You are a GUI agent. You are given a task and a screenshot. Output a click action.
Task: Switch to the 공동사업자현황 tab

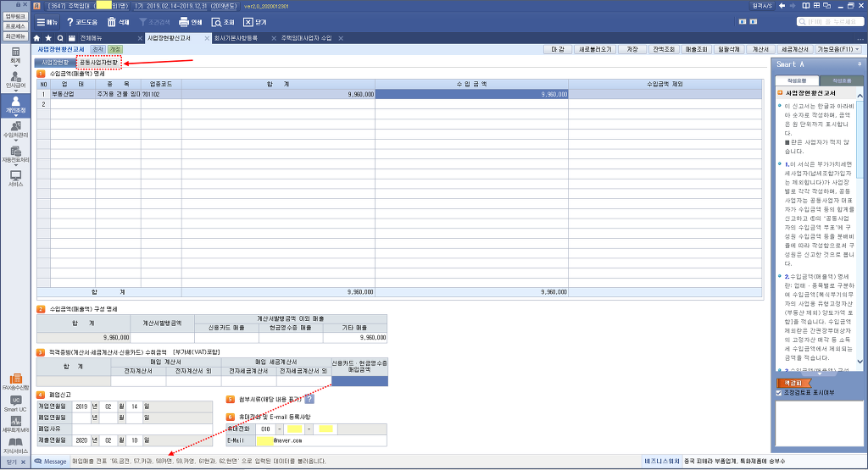tap(100, 63)
